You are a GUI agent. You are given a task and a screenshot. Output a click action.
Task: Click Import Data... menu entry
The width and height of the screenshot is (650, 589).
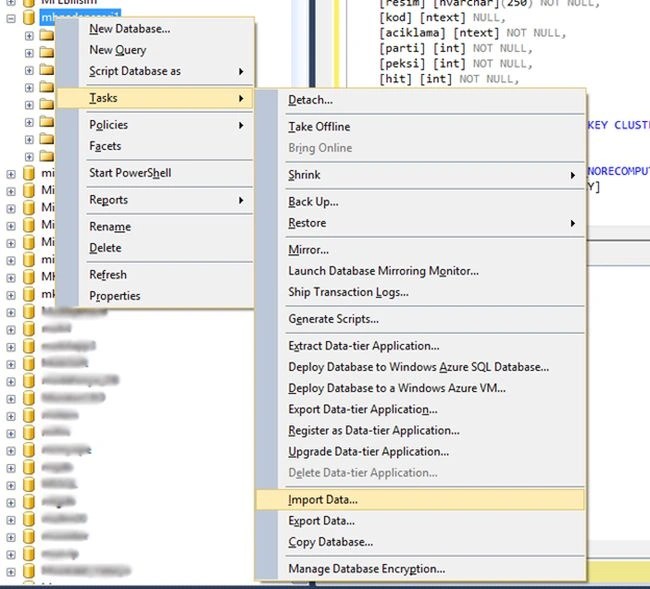click(x=420, y=500)
